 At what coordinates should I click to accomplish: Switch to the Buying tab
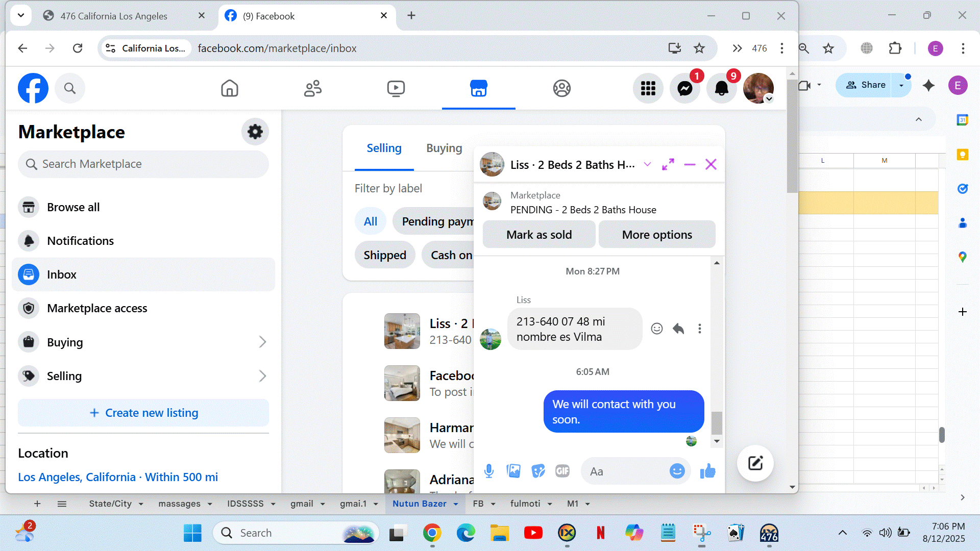(444, 148)
